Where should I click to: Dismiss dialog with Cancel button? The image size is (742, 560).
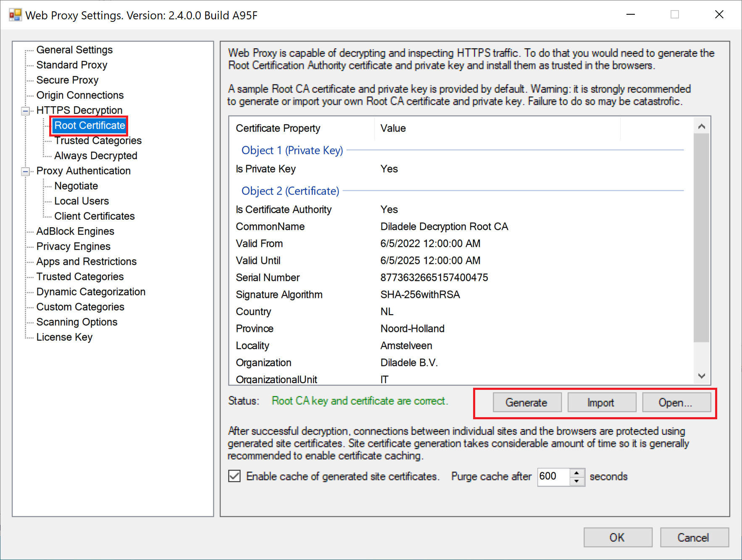[694, 537]
